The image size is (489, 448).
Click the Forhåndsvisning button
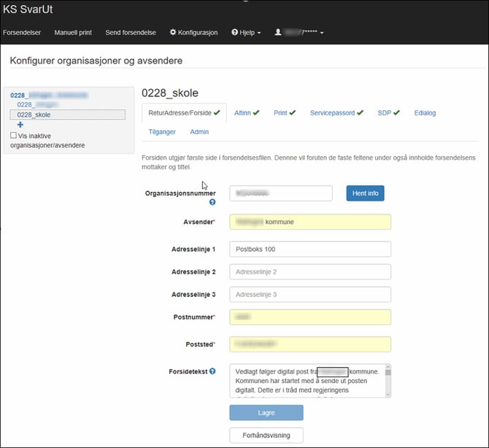266,436
